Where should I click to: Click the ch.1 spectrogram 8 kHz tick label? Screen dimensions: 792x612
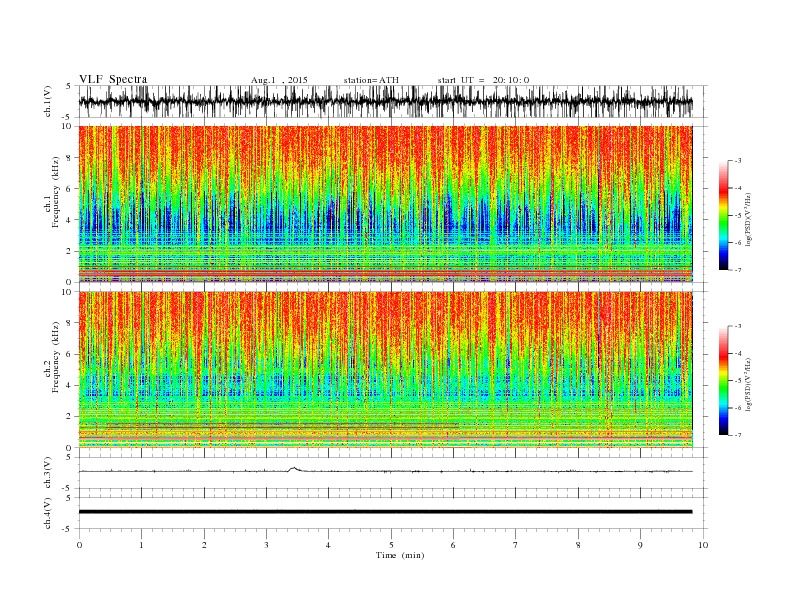pyautogui.click(x=70, y=158)
